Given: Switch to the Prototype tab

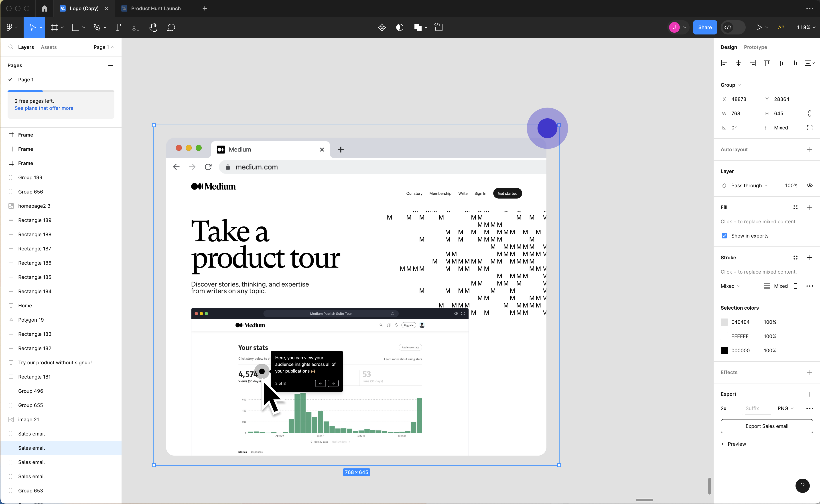Looking at the screenshot, I should pyautogui.click(x=755, y=47).
